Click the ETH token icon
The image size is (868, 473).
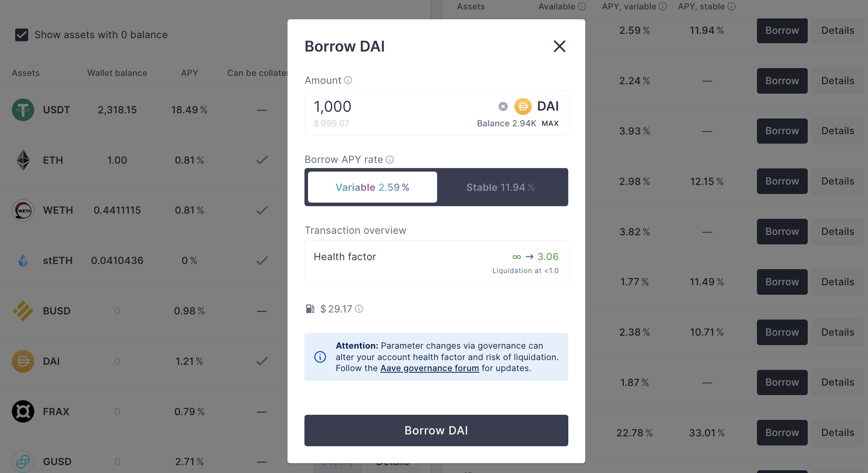coord(23,160)
